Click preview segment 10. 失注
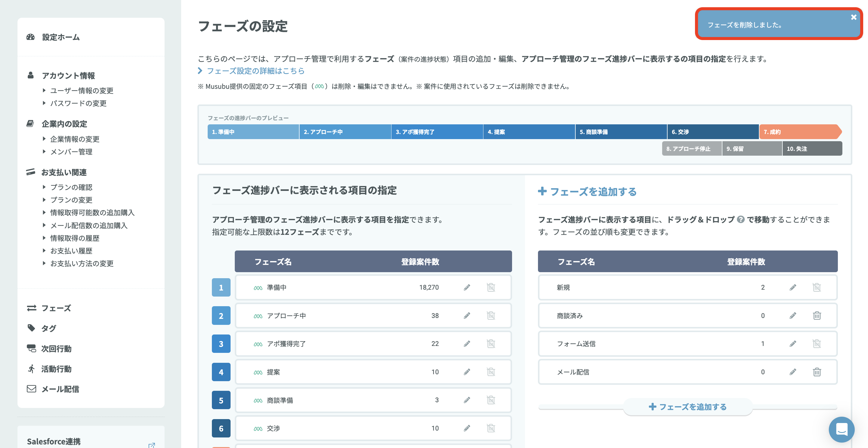 [x=813, y=148]
